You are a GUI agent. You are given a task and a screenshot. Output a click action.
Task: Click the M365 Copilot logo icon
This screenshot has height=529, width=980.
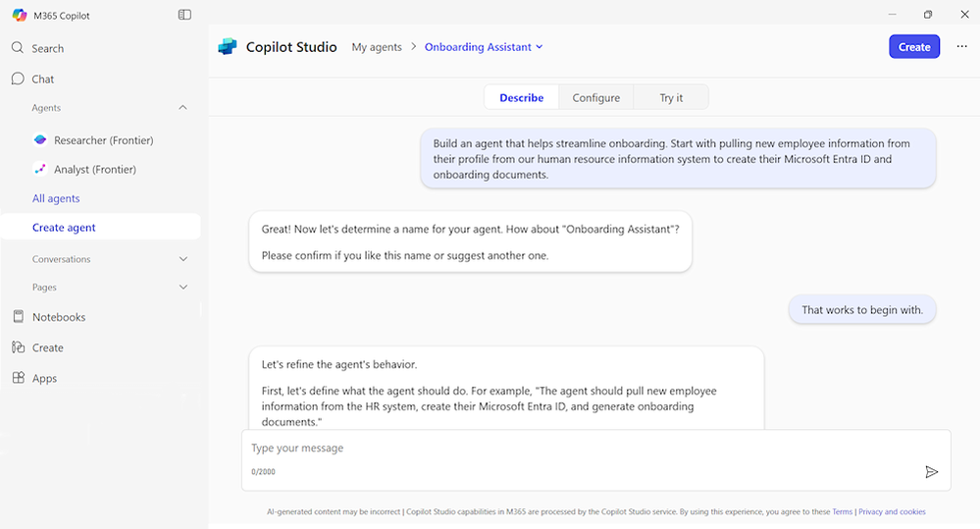click(20, 15)
